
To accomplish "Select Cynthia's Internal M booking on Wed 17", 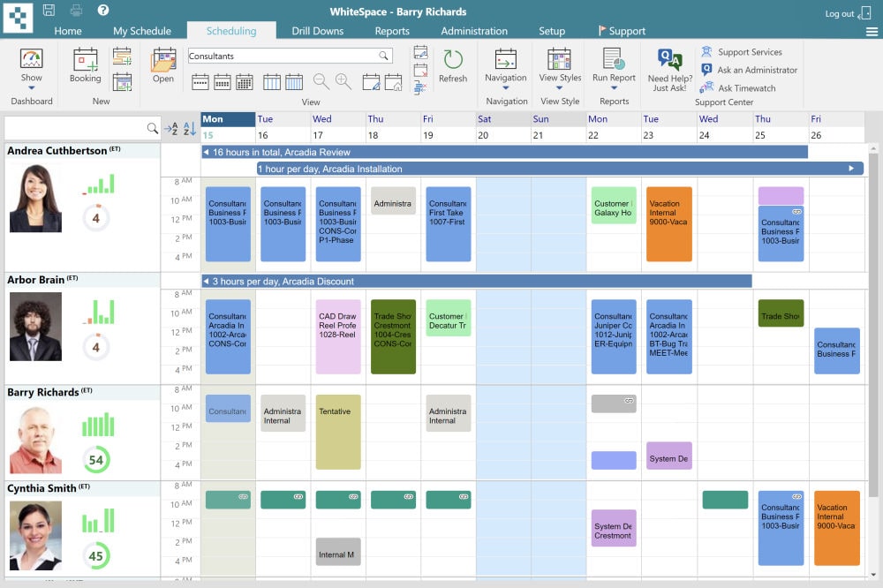I will pos(338,552).
